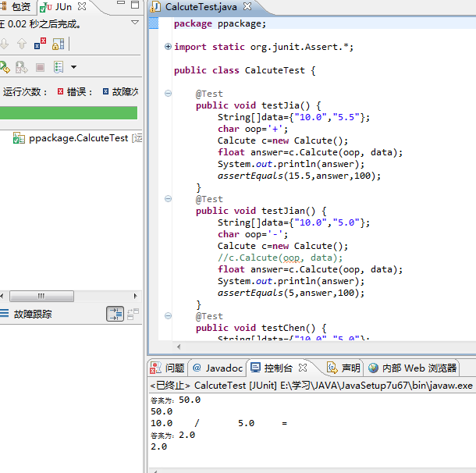This screenshot has height=473, width=476.
Task: Click assertEquals(15.5,answer,100) line
Action: click(299, 176)
